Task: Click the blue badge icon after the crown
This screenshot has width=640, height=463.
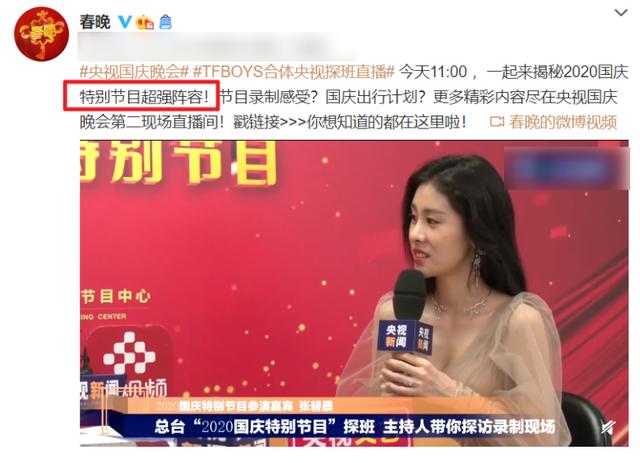Action: 165,22
